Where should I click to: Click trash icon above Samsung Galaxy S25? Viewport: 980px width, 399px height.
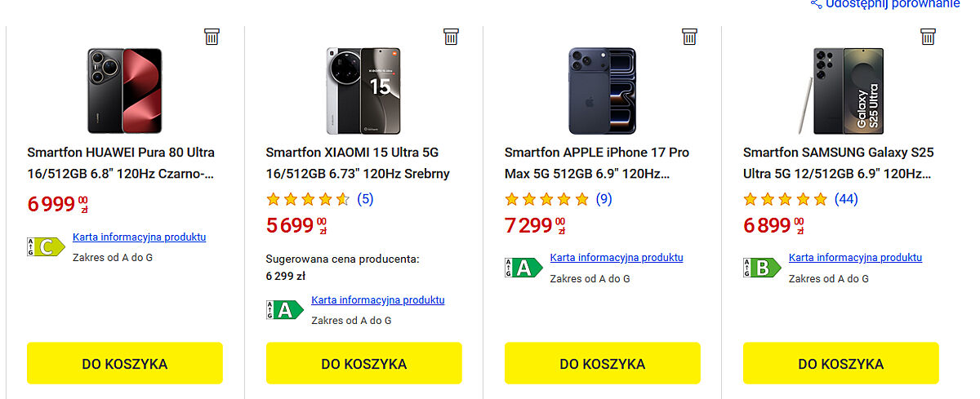pos(928,36)
